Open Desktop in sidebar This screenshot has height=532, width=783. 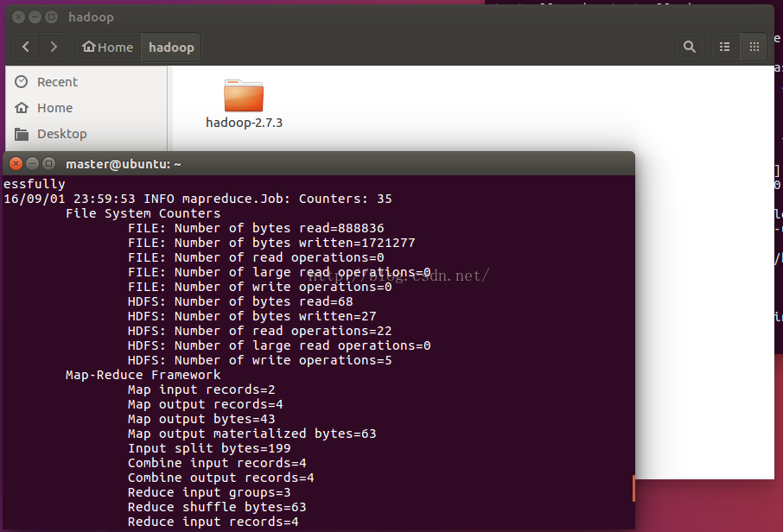click(x=62, y=134)
